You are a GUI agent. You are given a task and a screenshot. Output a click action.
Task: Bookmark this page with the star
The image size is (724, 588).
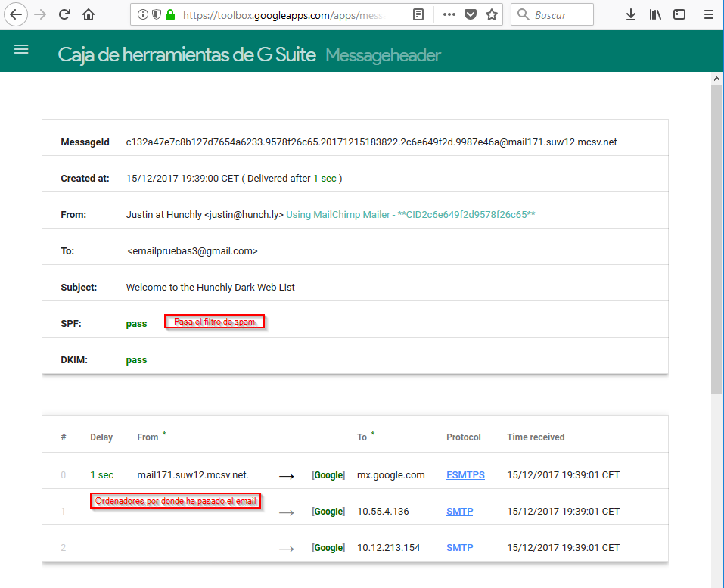(x=492, y=15)
